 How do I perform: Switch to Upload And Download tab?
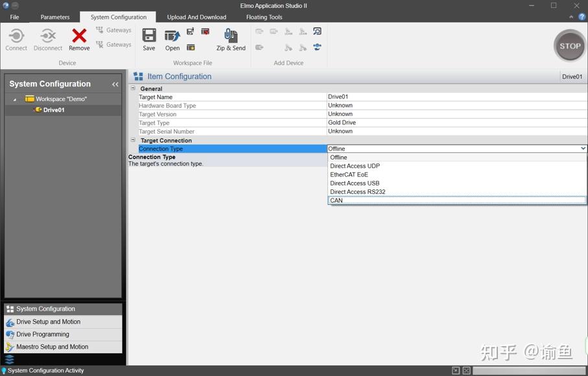pyautogui.click(x=196, y=17)
